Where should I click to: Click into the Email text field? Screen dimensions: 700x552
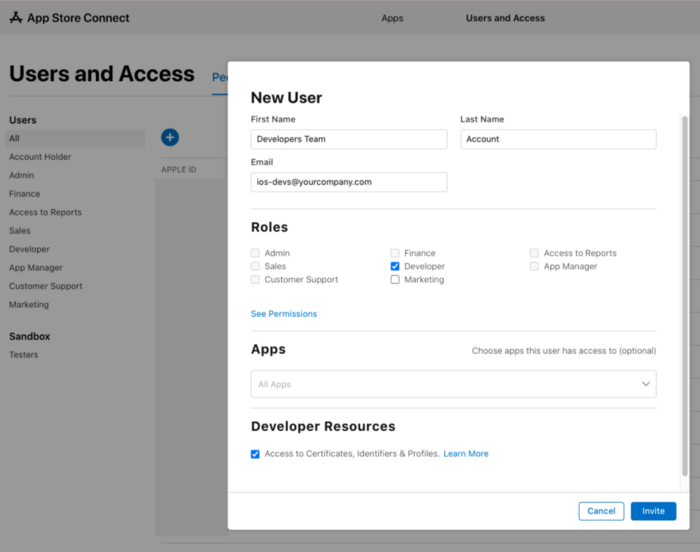click(349, 182)
